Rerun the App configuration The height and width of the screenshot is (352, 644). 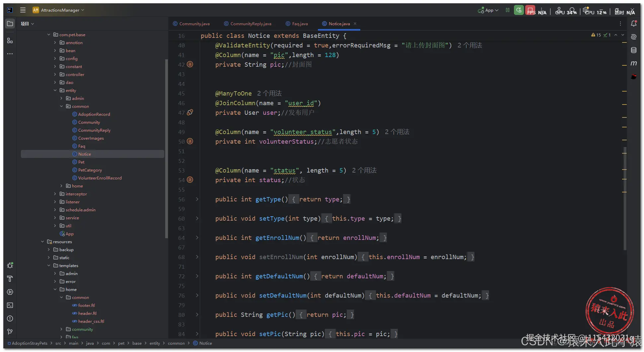[x=519, y=10]
